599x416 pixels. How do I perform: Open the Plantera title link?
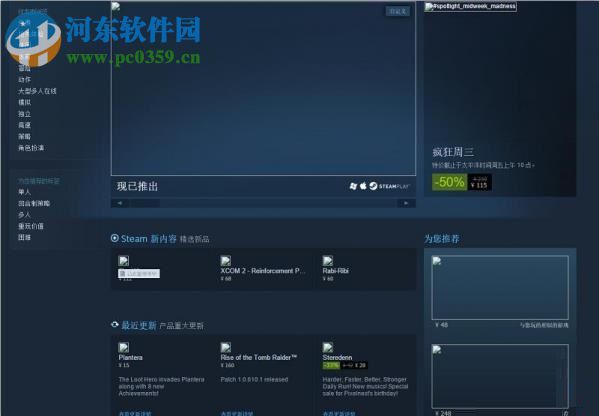131,358
